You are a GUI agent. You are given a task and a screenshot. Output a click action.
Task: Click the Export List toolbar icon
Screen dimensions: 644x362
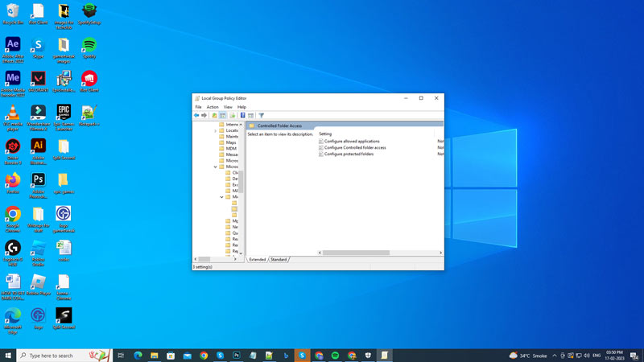tap(233, 116)
